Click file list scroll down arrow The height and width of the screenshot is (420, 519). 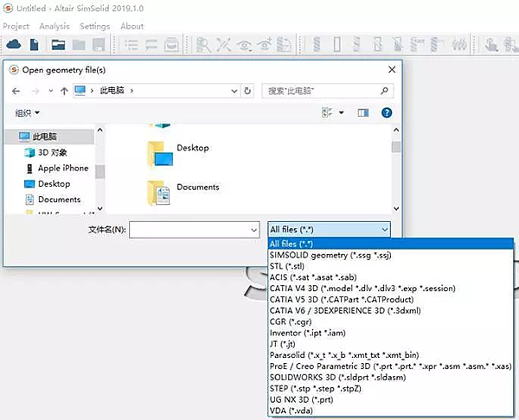[x=396, y=208]
